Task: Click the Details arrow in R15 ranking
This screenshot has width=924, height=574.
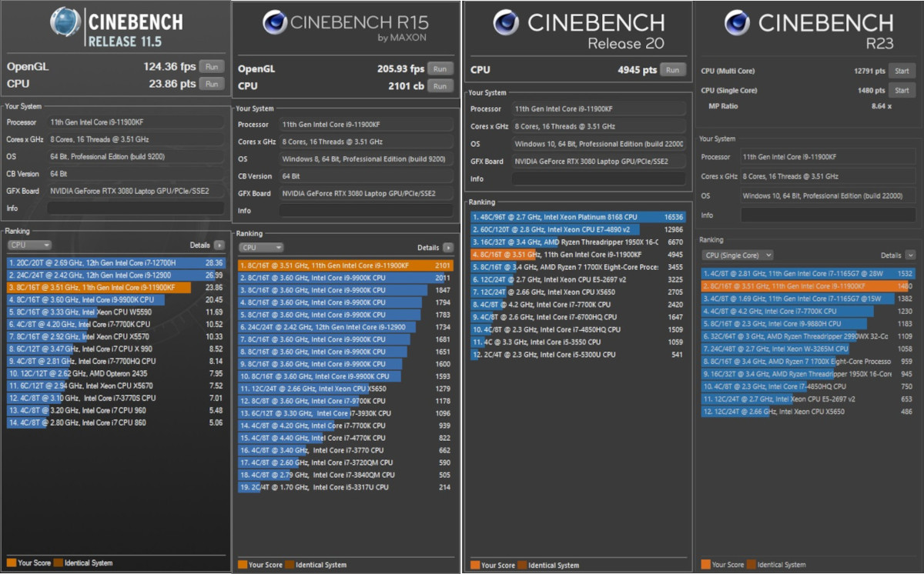Action: 448,248
